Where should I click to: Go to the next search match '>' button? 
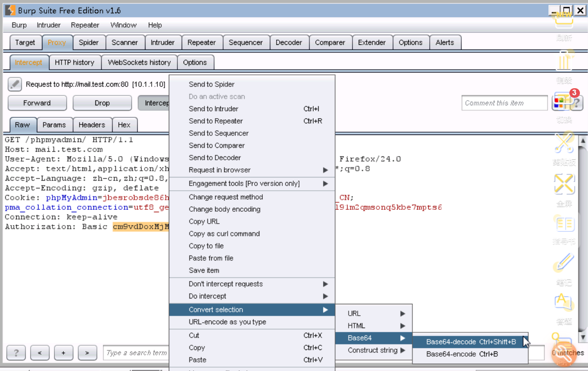87,353
